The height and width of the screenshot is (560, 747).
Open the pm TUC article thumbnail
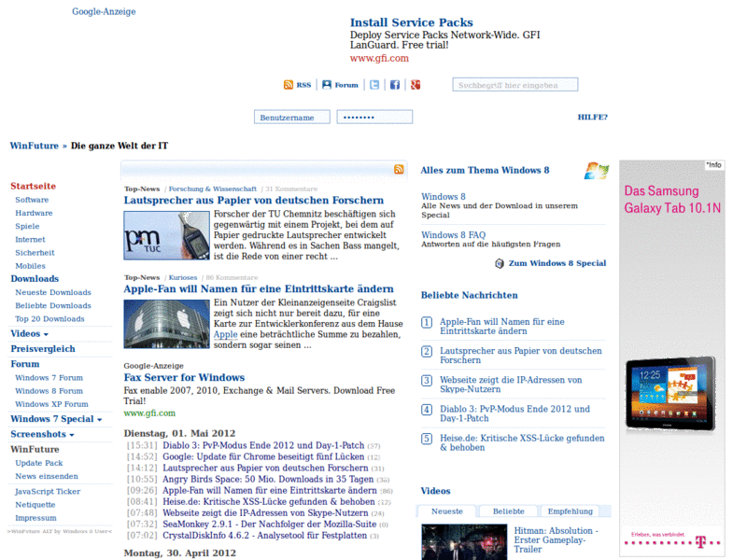(167, 236)
